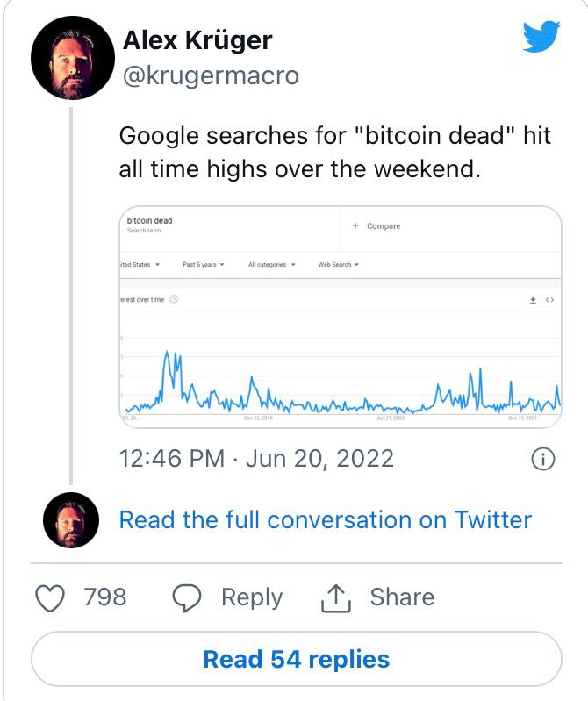The width and height of the screenshot is (588, 701).
Task: Click the help icon beside interest over time
Action: pos(174,300)
